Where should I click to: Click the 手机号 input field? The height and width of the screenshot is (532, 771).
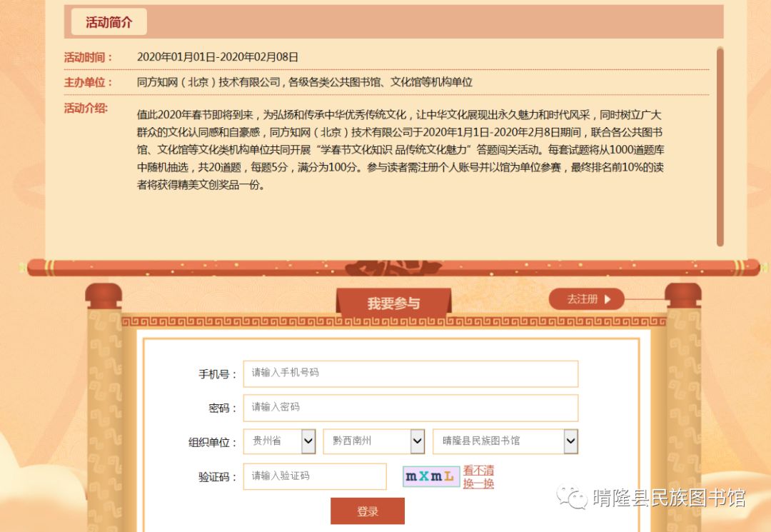410,373
